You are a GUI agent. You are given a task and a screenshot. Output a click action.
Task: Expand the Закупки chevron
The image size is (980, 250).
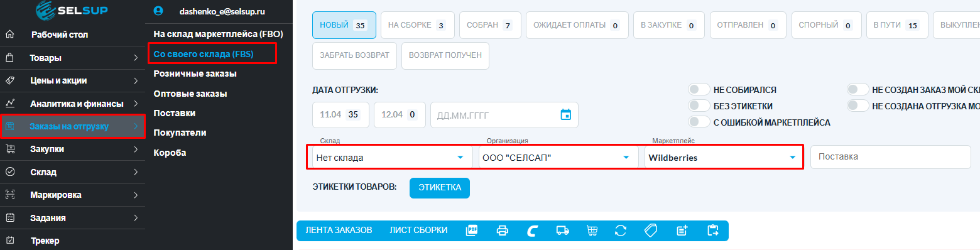136,149
